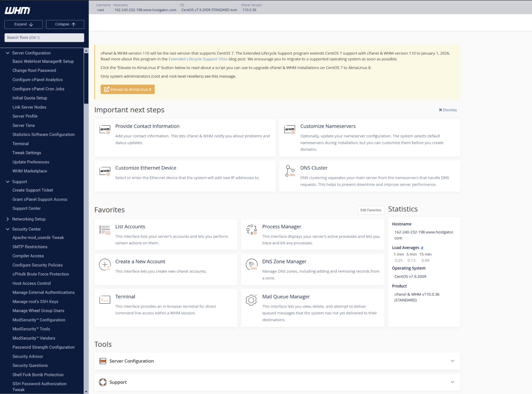Open WHM Marketplace in sidebar
This screenshot has height=394, width=532.
[x=30, y=171]
